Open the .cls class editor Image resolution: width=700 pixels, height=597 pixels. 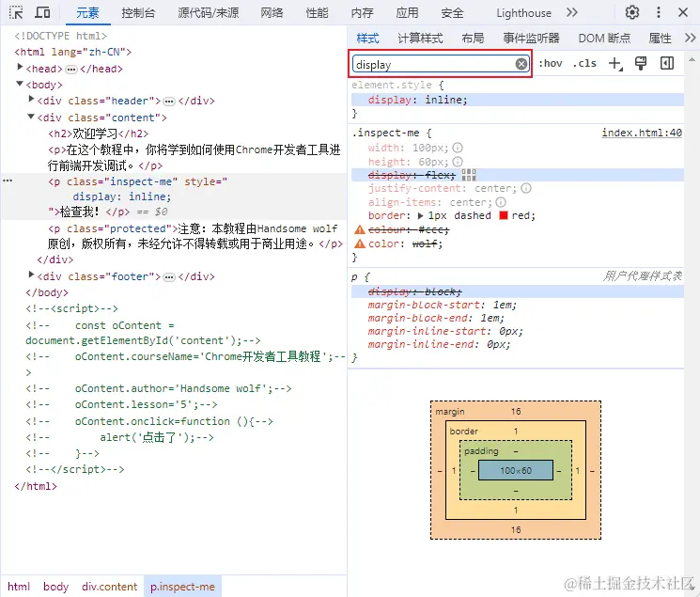coord(584,63)
